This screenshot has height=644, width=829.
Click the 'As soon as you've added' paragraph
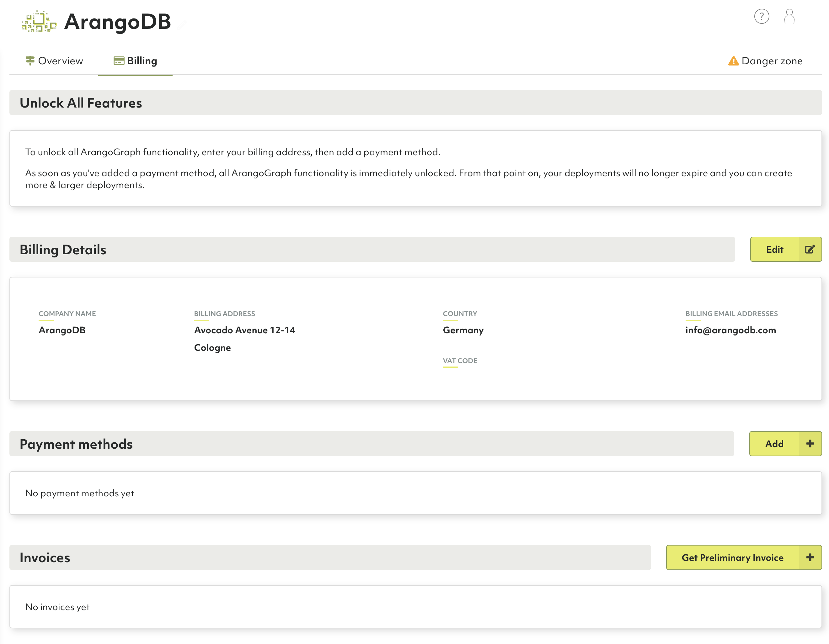[409, 179]
